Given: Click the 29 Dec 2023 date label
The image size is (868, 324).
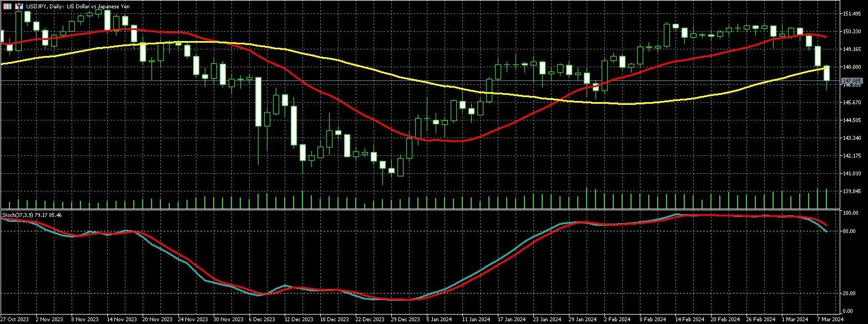Looking at the screenshot, I should (405, 320).
